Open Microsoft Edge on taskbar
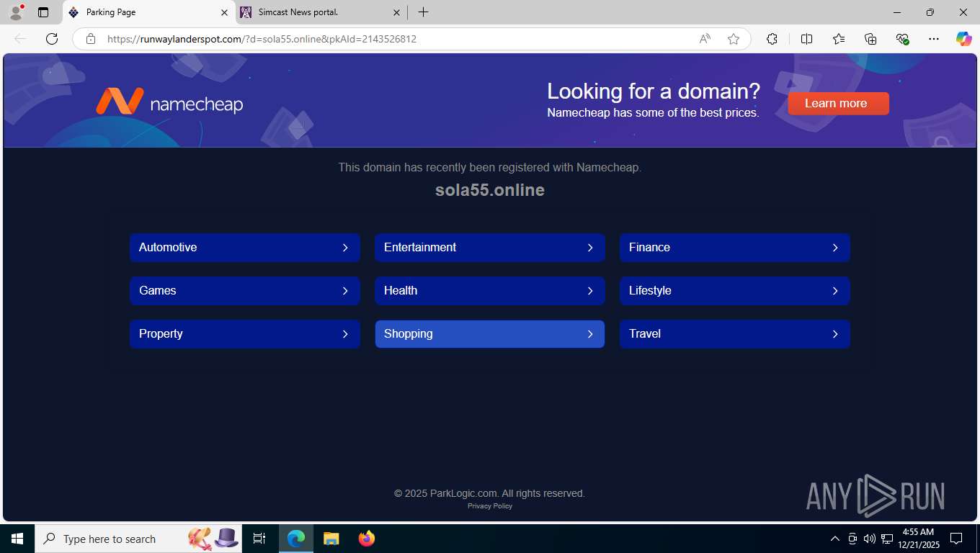The image size is (980, 553). 296,539
